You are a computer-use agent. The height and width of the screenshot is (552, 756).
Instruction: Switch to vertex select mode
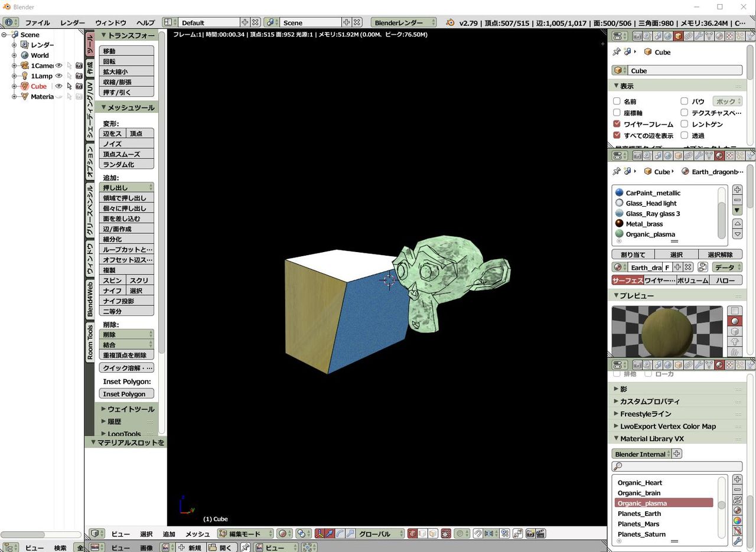413,534
